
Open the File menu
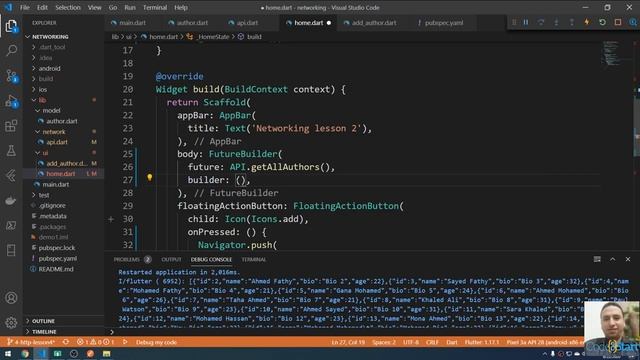pos(24,7)
